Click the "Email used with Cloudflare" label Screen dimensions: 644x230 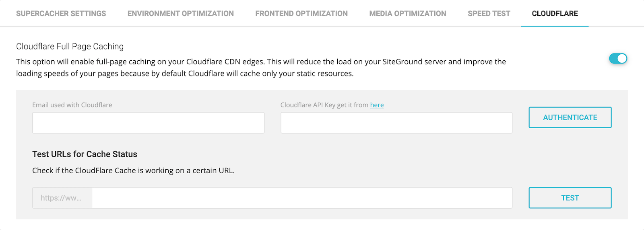coord(72,105)
